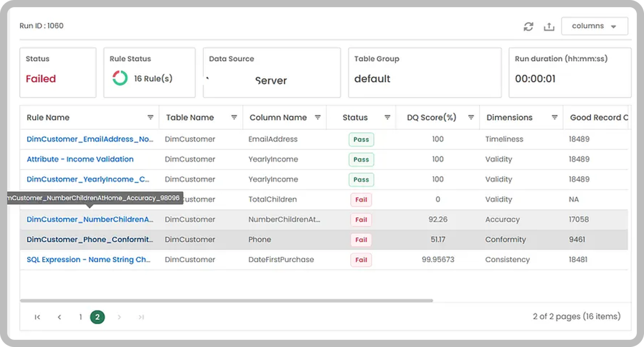Screen dimensions: 644x347
Task: Filter the Dimensions column
Action: [x=554, y=117]
